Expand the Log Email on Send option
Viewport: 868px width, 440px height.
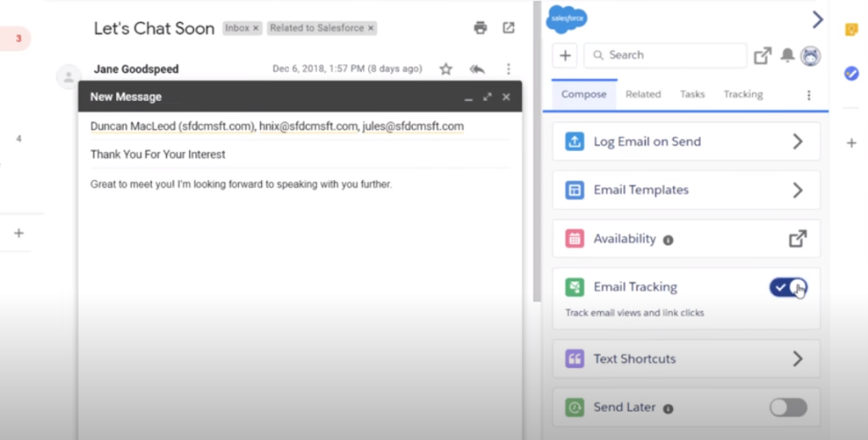tap(797, 142)
